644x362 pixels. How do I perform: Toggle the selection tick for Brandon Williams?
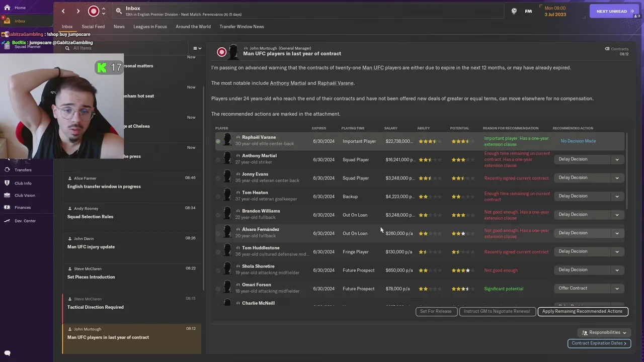coord(218,215)
